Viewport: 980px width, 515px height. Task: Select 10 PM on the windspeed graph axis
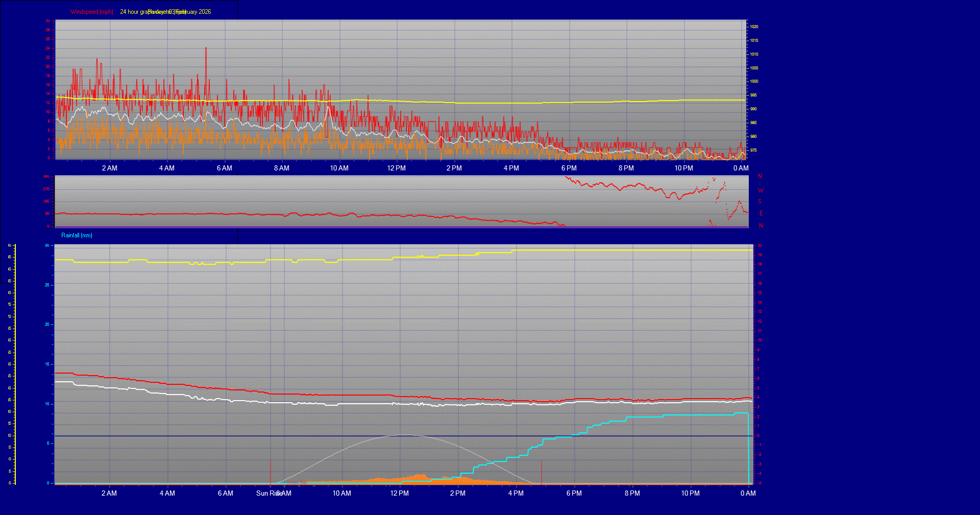click(683, 168)
